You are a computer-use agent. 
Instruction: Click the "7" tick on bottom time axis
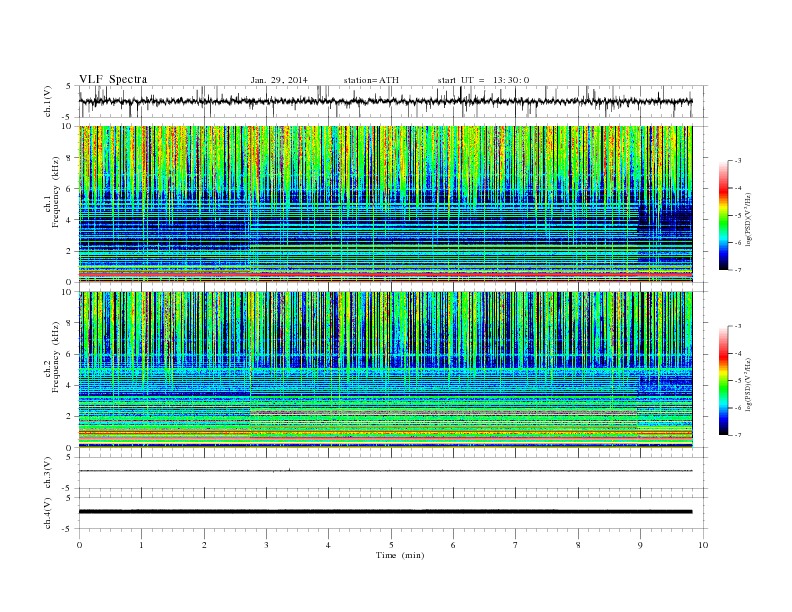click(516, 545)
